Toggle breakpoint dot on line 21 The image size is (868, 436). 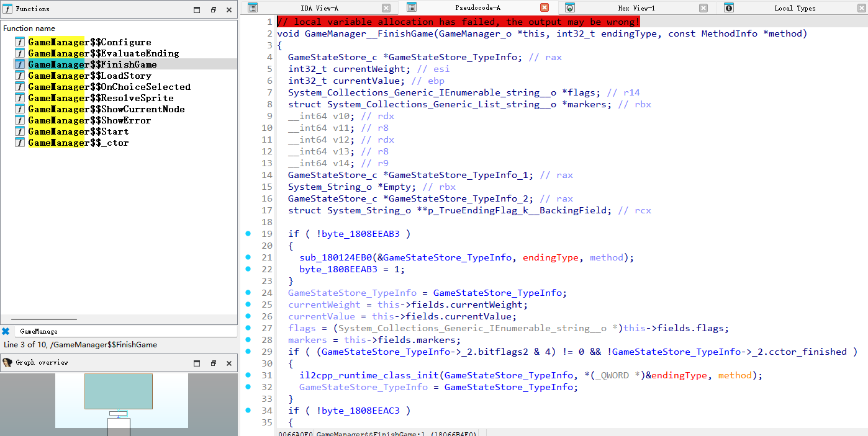click(x=248, y=257)
